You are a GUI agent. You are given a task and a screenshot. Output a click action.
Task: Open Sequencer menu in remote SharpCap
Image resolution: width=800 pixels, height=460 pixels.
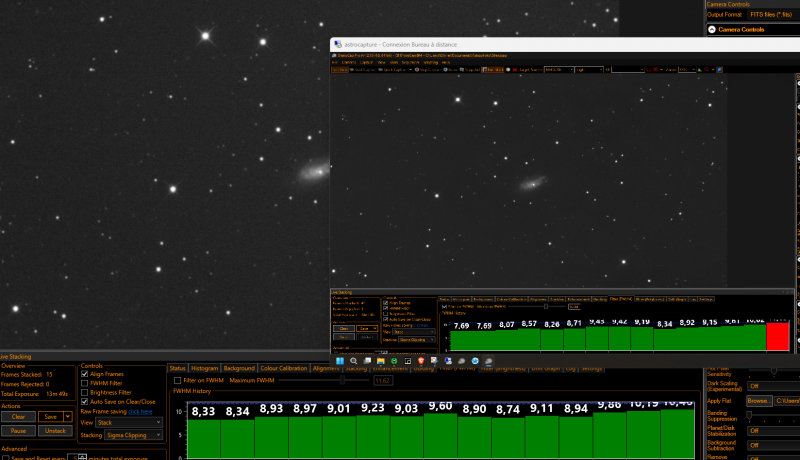(410, 62)
